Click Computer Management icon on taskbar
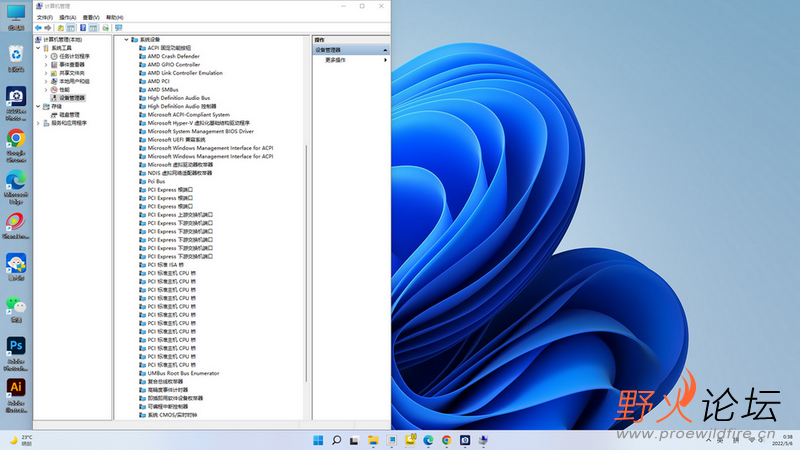Screen dimensions: 800x450 coord(483,440)
